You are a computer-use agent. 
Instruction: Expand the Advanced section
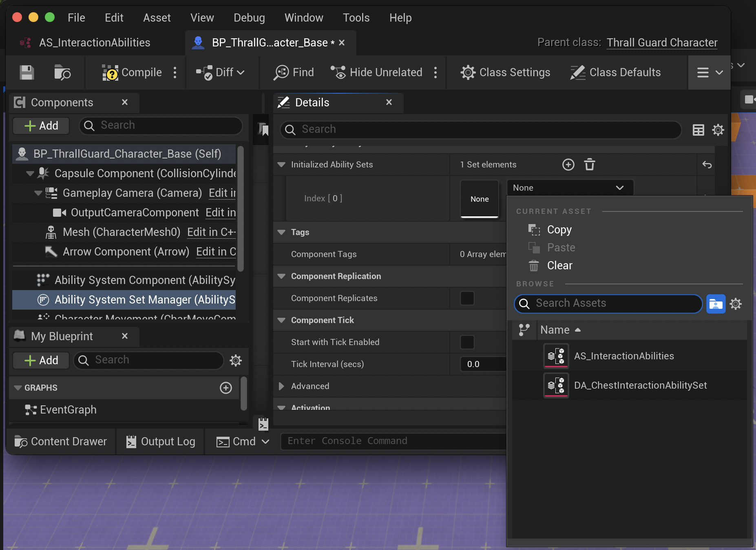pos(281,386)
